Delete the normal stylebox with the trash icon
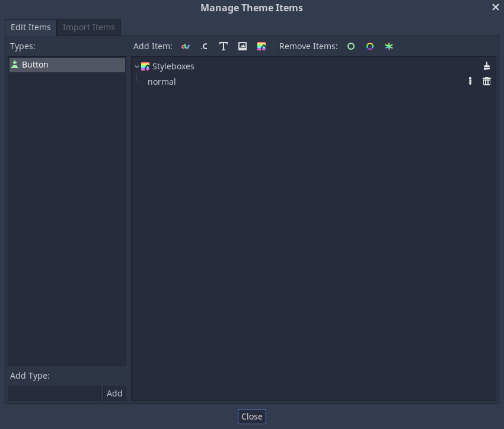 coord(487,82)
